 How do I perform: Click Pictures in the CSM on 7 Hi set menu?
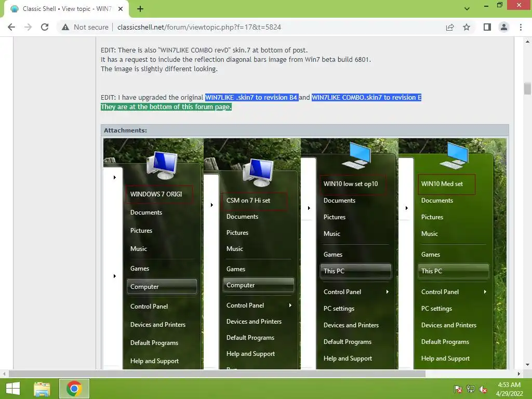[237, 233]
